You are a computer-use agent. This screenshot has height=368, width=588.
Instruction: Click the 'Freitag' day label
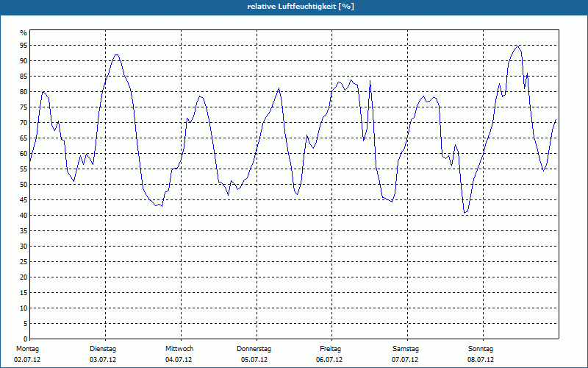pos(330,349)
